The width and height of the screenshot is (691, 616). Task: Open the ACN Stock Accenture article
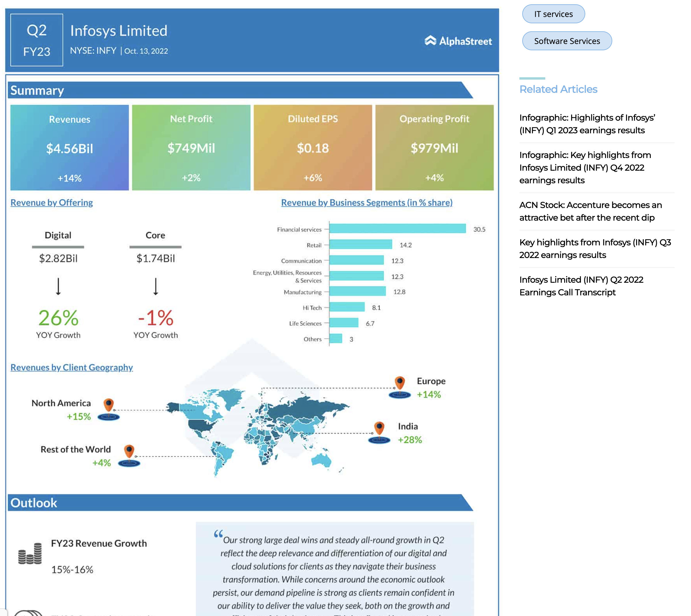[x=590, y=211]
